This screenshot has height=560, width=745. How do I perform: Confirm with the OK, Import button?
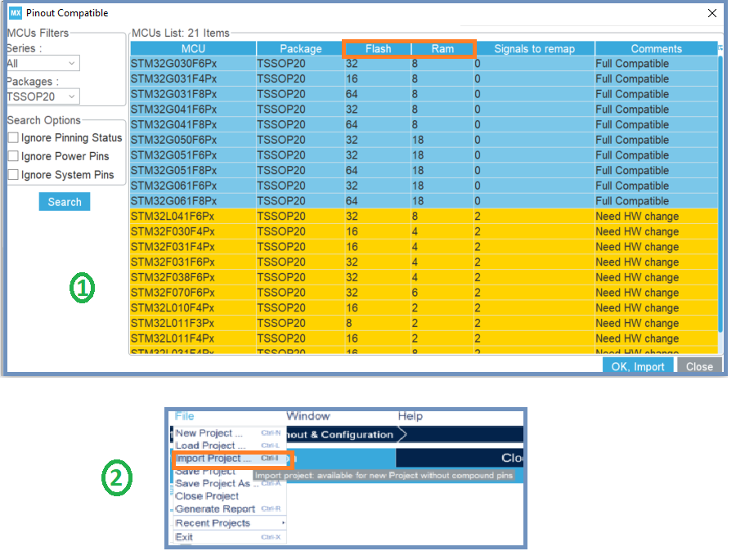tap(638, 366)
